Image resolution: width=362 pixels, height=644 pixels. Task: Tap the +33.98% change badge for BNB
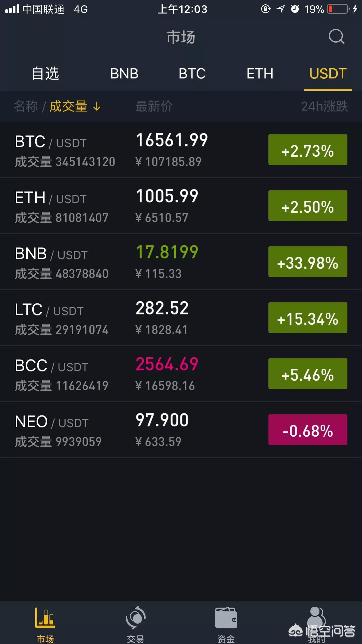tap(308, 262)
